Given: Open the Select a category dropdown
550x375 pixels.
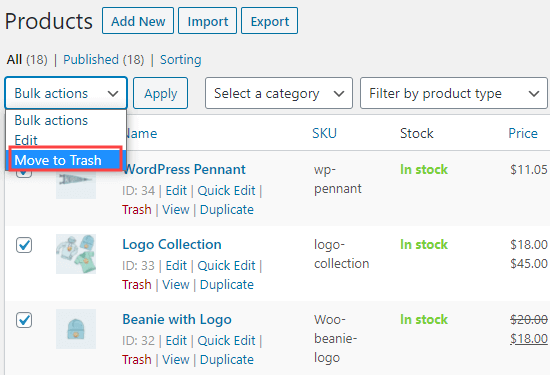Looking at the screenshot, I should point(279,93).
